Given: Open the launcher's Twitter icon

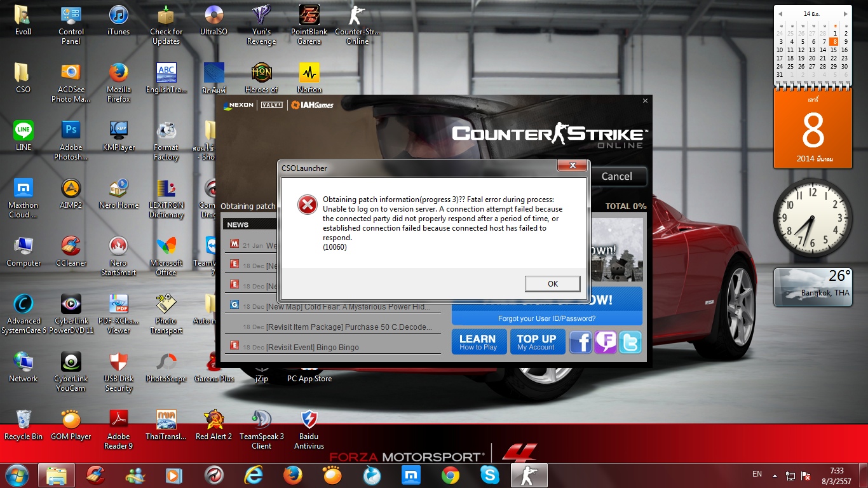Looking at the screenshot, I should click(630, 342).
